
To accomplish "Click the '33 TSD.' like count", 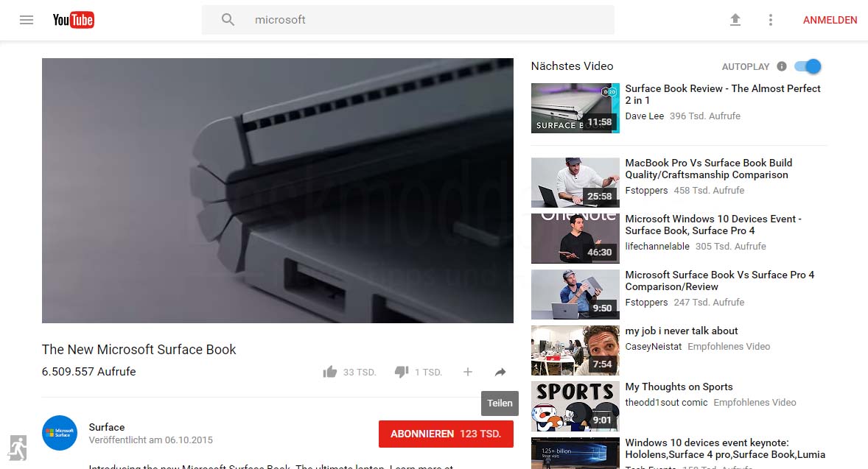I will click(360, 373).
